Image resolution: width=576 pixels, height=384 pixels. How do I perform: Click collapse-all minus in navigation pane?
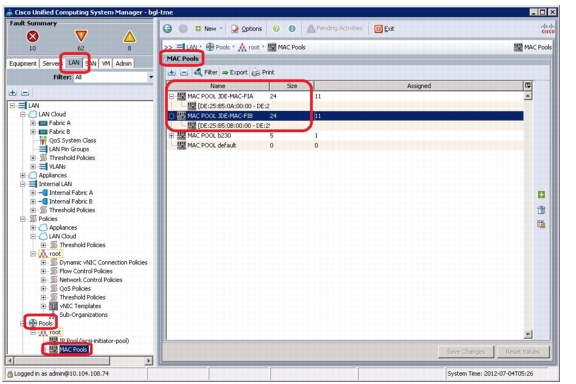[x=25, y=93]
